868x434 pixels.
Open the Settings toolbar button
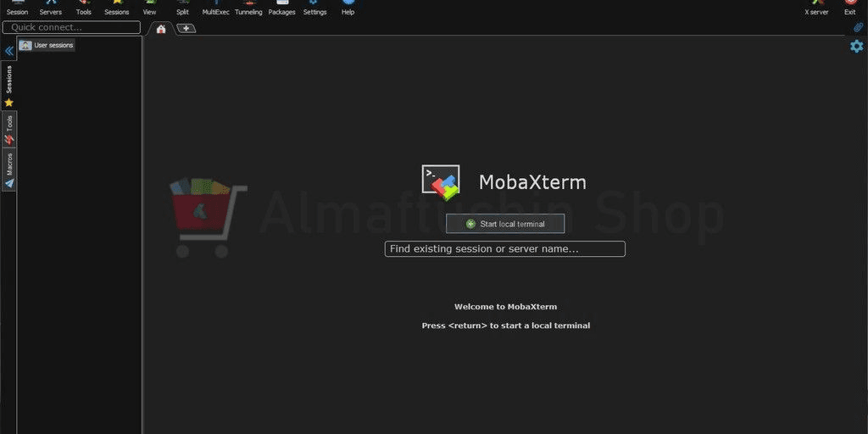click(314, 8)
